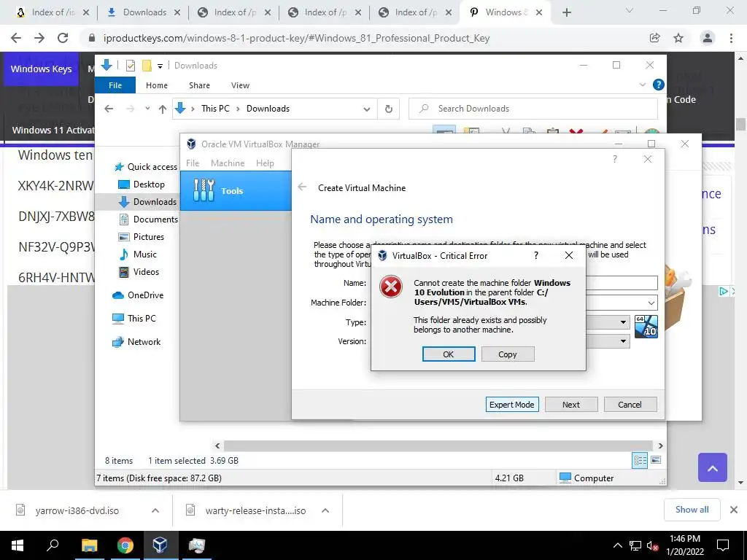Switch explorer to large icons view
The height and width of the screenshot is (560, 747).
pos(656,460)
